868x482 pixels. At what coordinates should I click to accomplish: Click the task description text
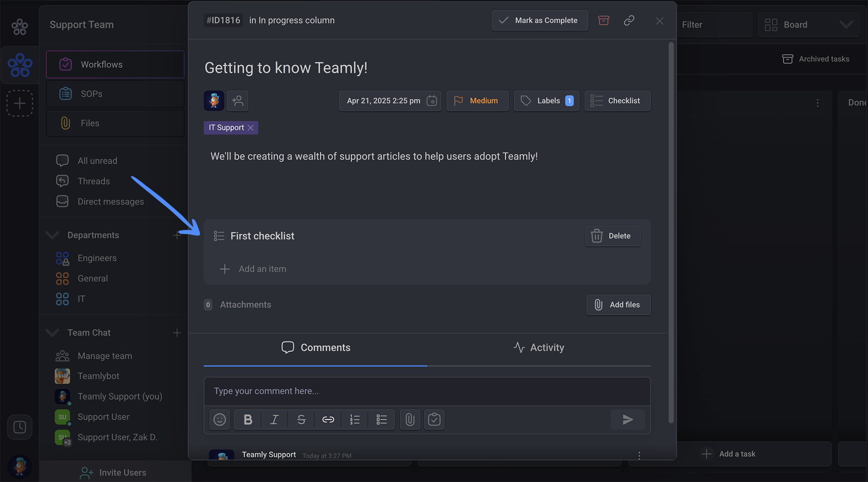[374, 156]
